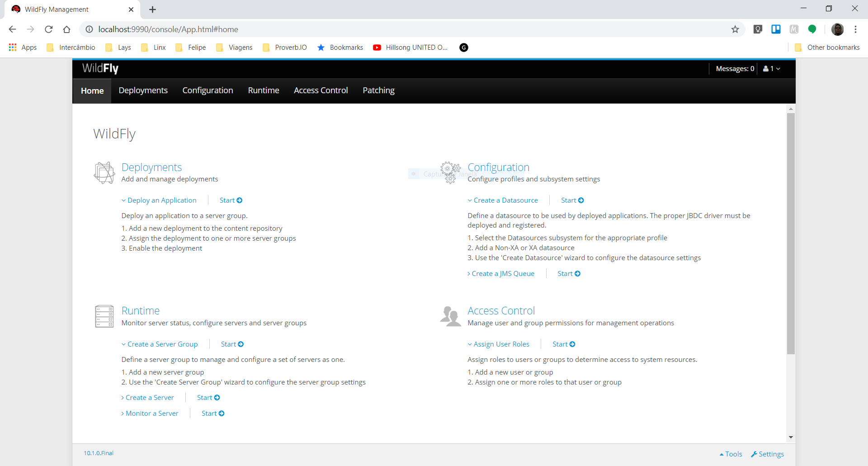Open the Intercâmbio bookmarks folder
The height and width of the screenshot is (466, 868).
[71, 48]
